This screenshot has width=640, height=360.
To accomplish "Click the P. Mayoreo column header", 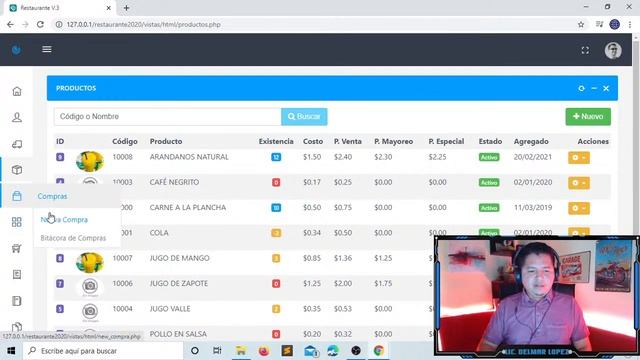I will 393,141.
